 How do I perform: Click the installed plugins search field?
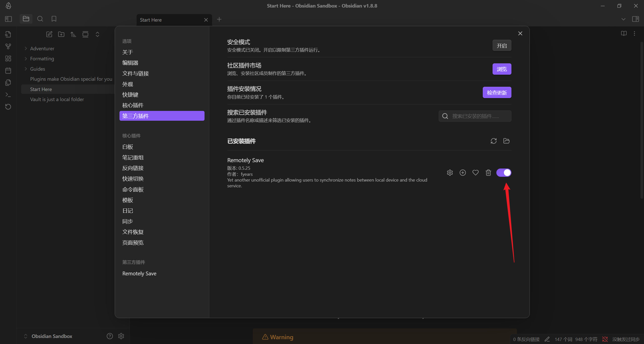click(475, 116)
